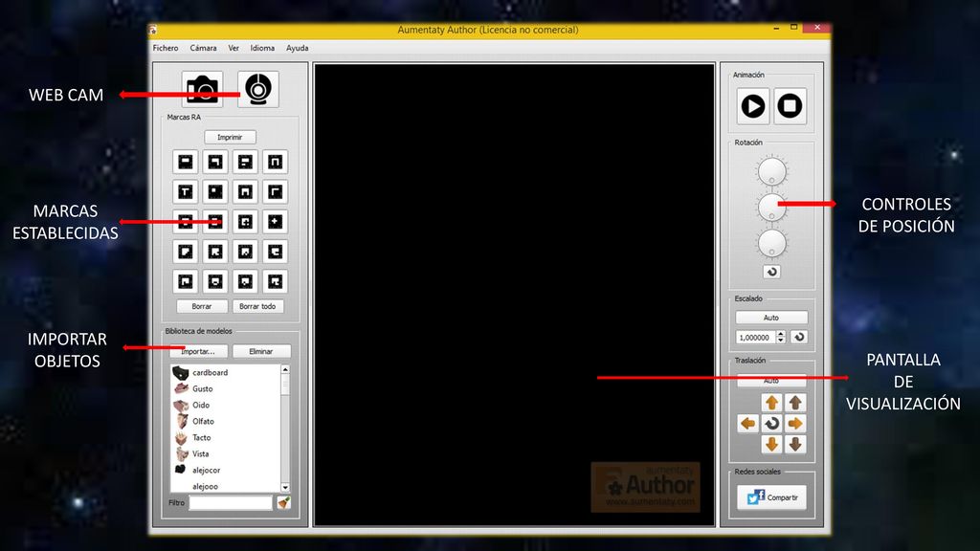Translate model with right orange arrow
The height and width of the screenshot is (551, 980).
[x=795, y=424]
